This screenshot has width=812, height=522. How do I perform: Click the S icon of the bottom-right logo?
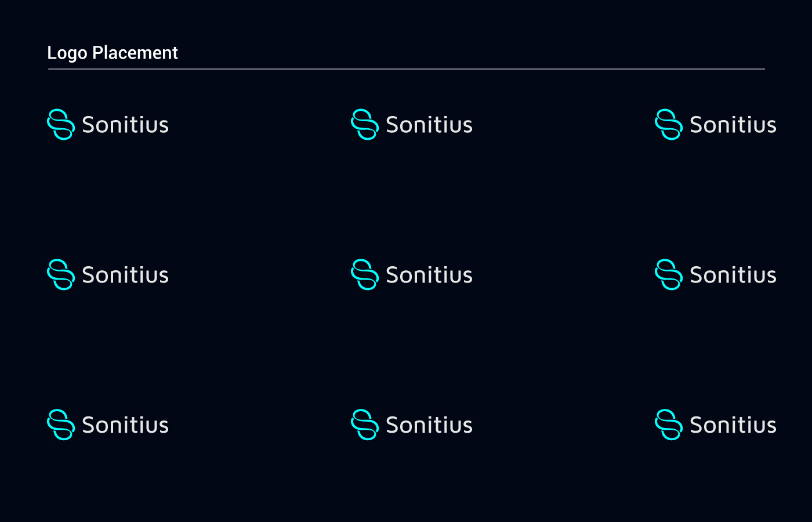tap(669, 425)
